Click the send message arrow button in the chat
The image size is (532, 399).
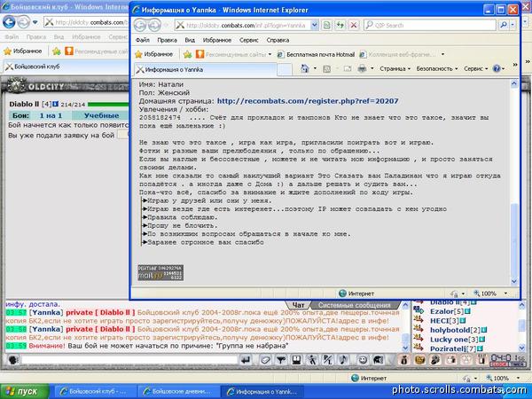point(246,360)
